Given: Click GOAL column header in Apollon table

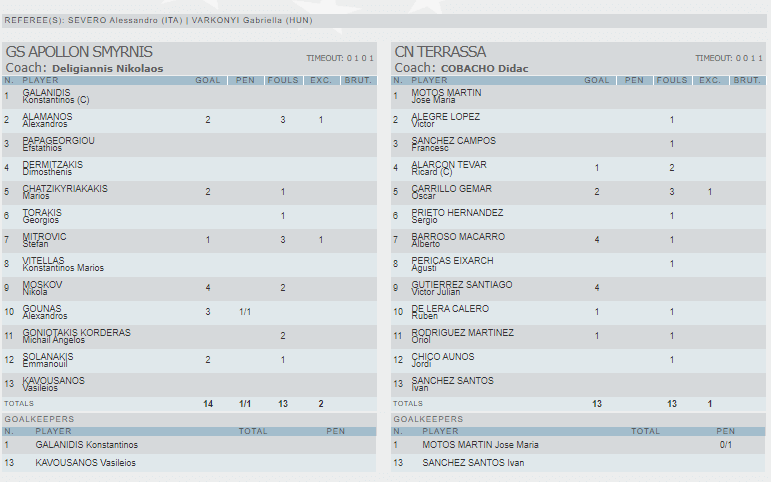Looking at the screenshot, I should [208, 80].
